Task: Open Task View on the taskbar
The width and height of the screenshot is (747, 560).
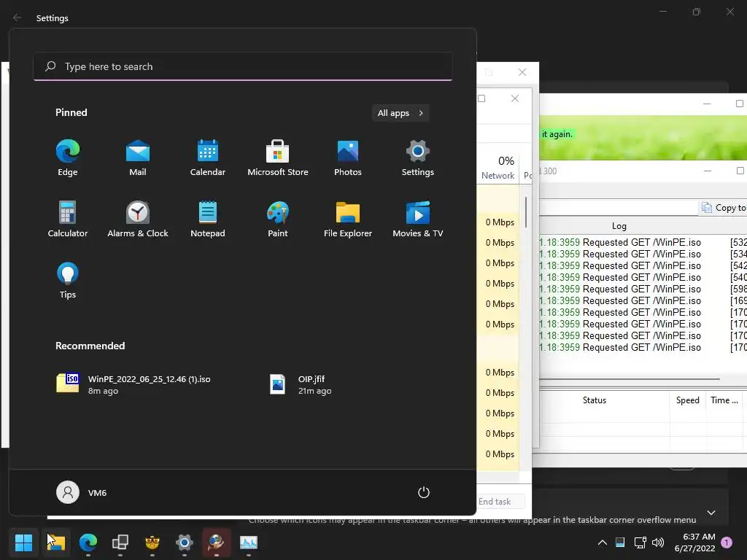Action: [120, 542]
